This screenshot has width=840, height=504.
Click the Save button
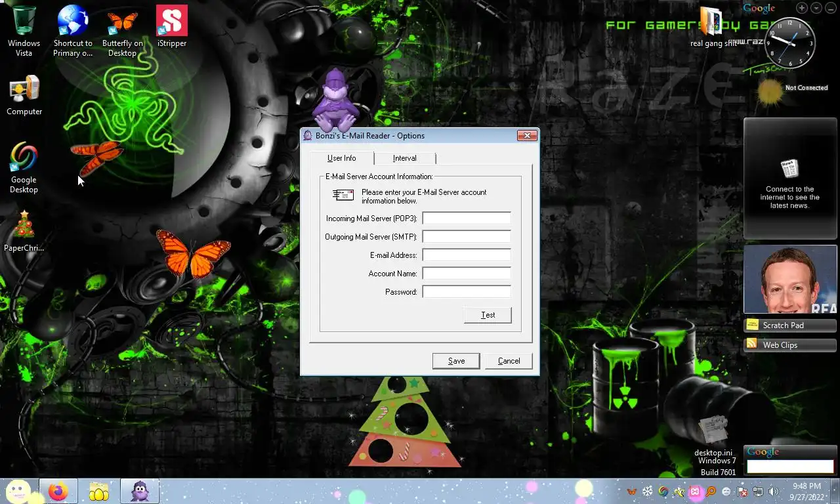pyautogui.click(x=456, y=361)
